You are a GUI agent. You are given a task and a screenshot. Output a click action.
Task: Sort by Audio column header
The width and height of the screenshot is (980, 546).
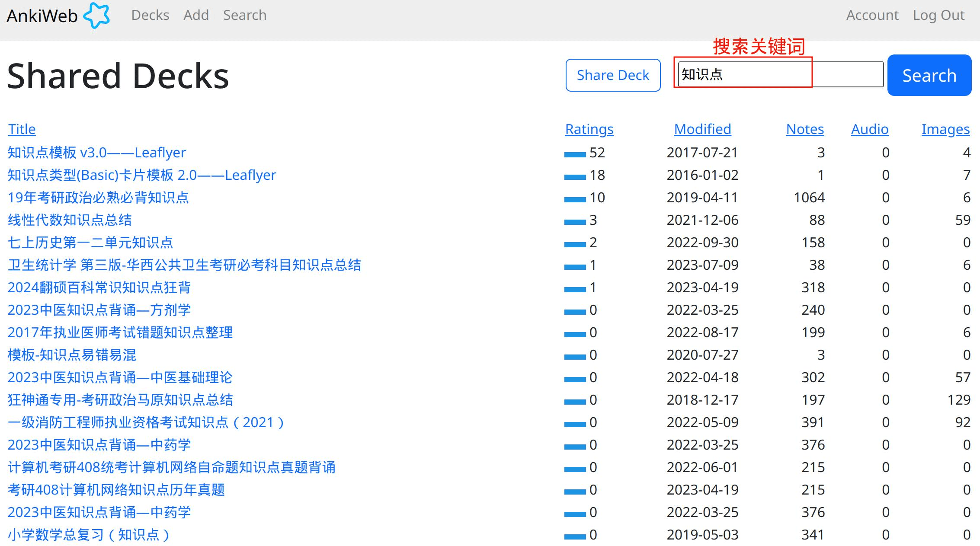pyautogui.click(x=870, y=129)
